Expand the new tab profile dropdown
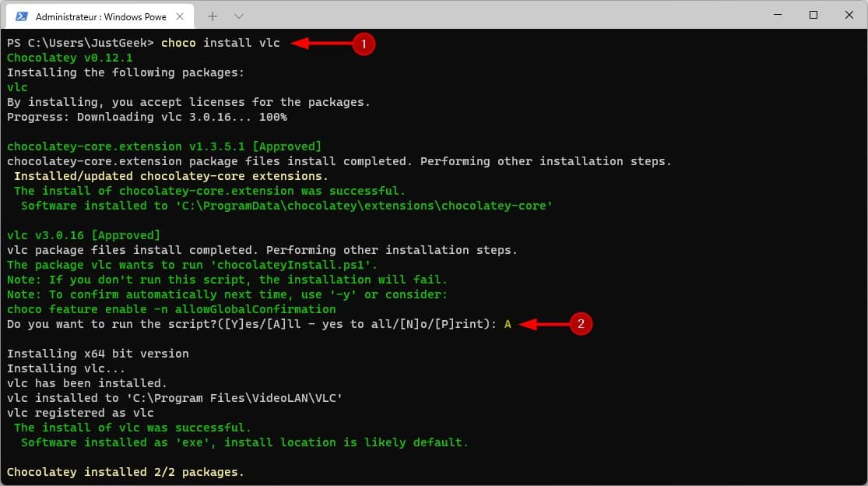The image size is (868, 486). pyautogui.click(x=238, y=16)
